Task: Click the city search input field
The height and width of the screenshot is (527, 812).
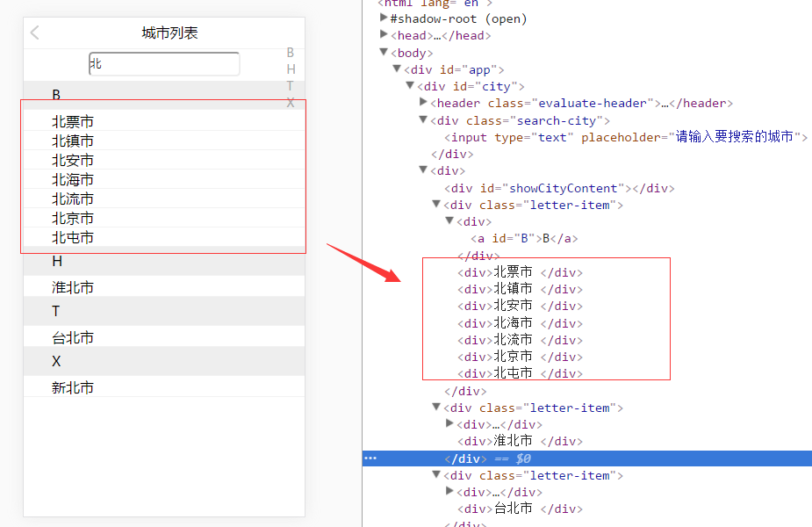Action: click(164, 64)
